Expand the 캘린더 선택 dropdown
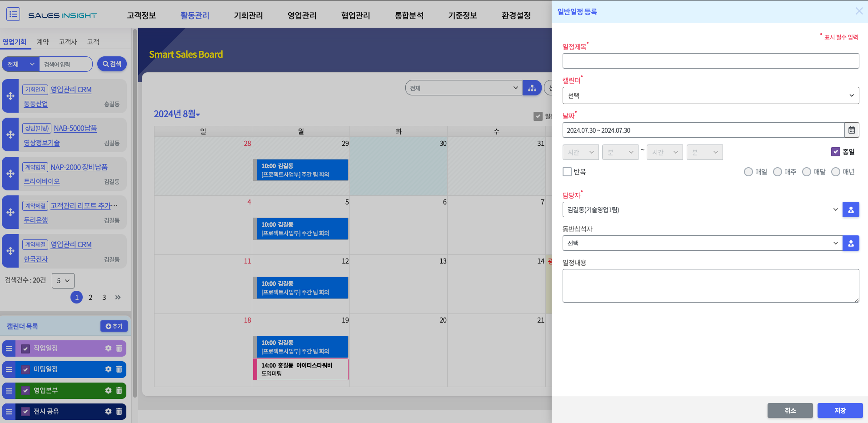The height and width of the screenshot is (423, 868). click(710, 96)
